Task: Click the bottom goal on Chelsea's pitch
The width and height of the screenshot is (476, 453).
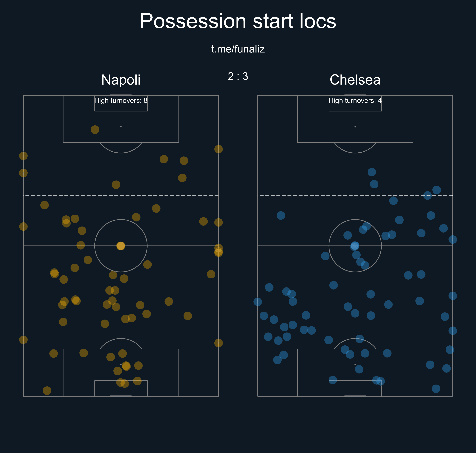Action: coord(355,396)
